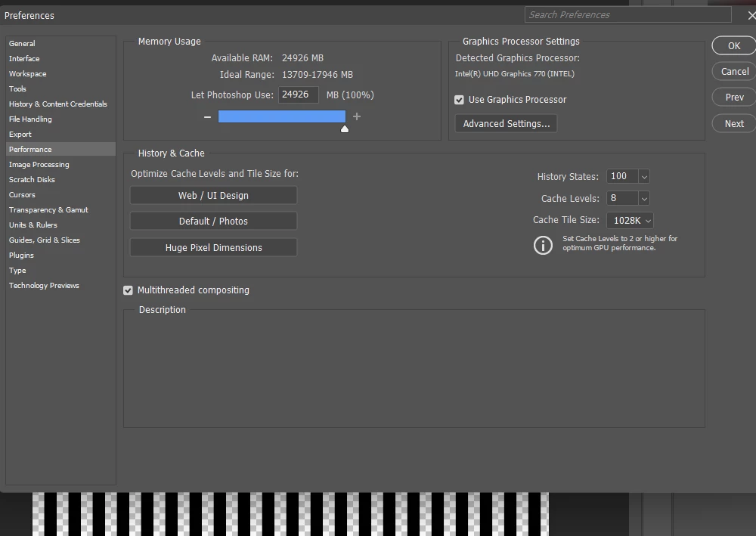Select the Performance category
The height and width of the screenshot is (536, 756).
point(60,150)
